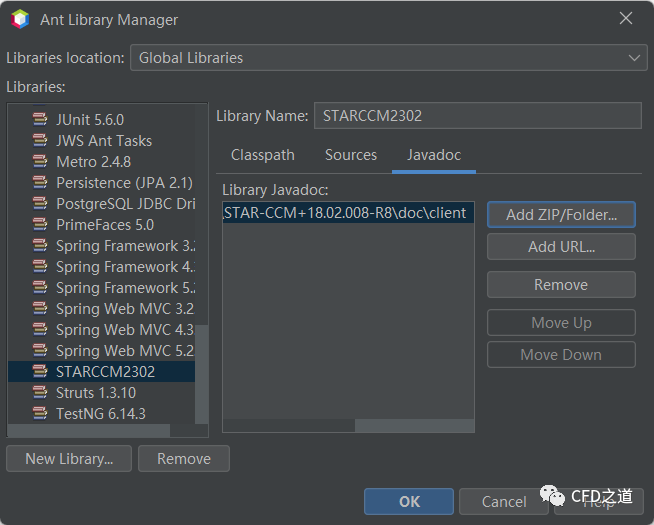Click the PrimeFaces 5.0 library icon
Viewport: 654px width, 525px height.
coord(40,224)
